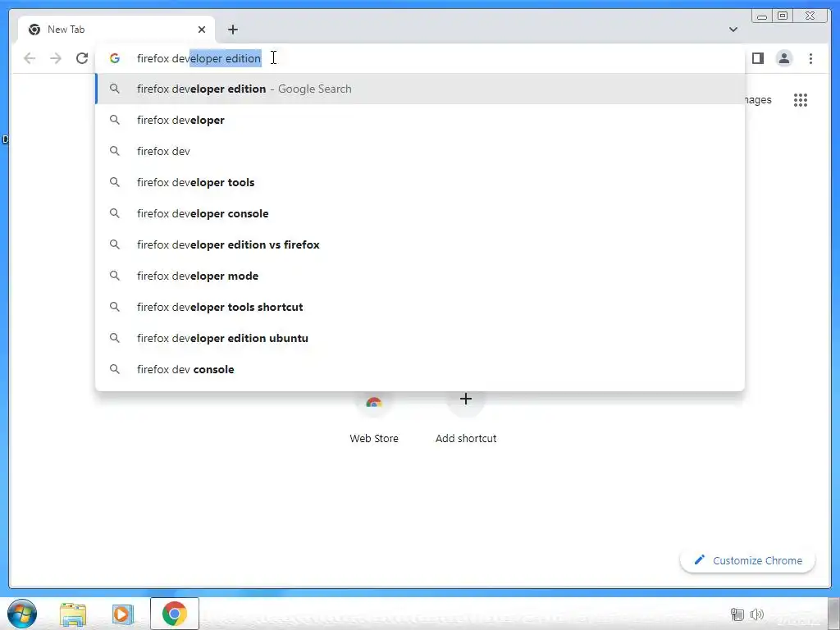Close the New Tab tab

(202, 30)
